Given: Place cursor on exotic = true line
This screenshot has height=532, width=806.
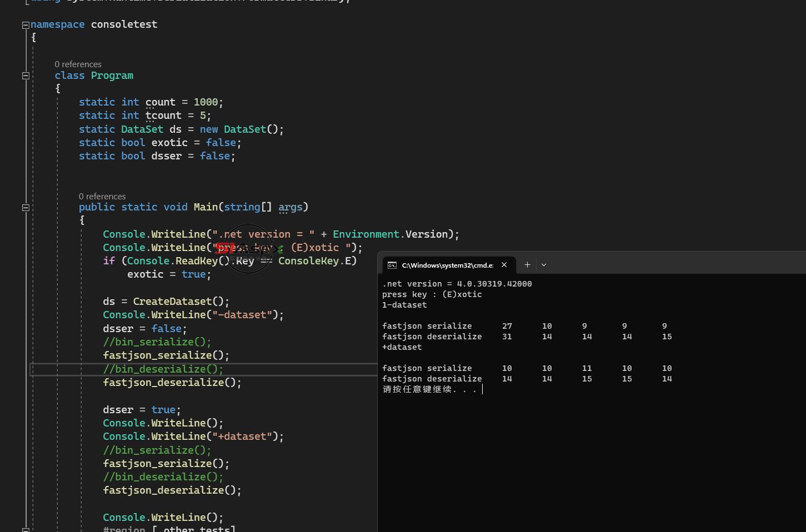Looking at the screenshot, I should (169, 274).
